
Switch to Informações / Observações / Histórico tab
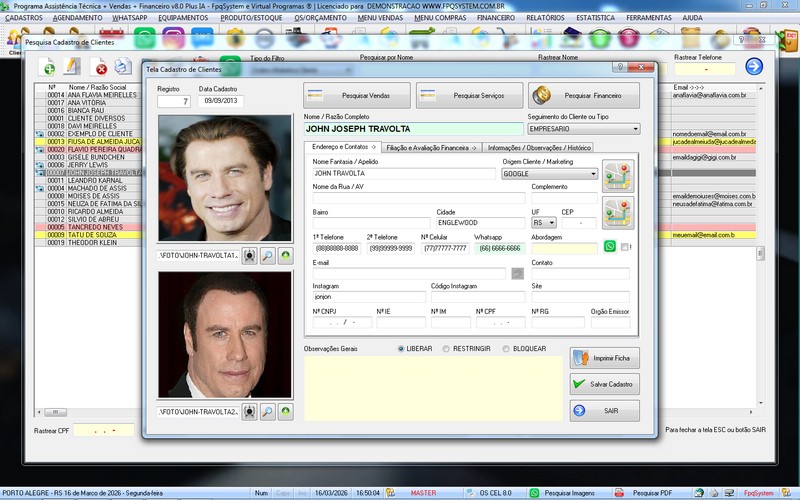pyautogui.click(x=539, y=148)
